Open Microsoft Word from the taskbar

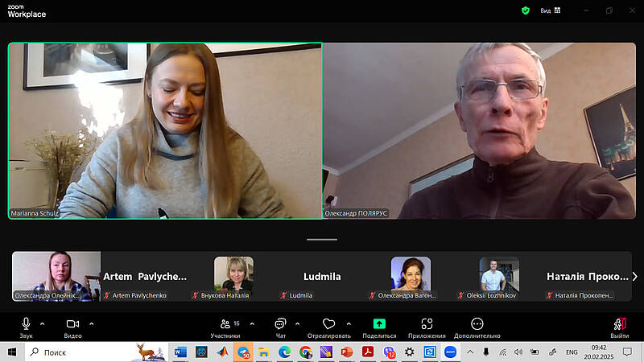pos(180,352)
